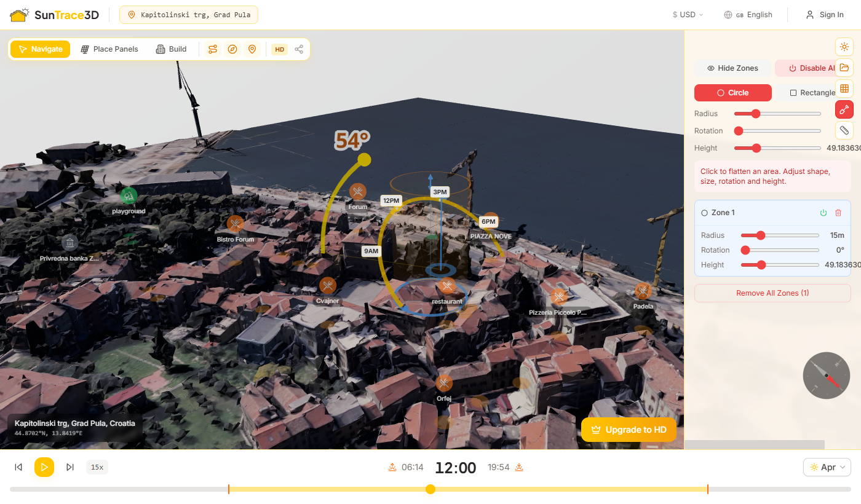Image resolution: width=861 pixels, height=504 pixels.
Task: Click the sun settings icon
Action: (844, 46)
